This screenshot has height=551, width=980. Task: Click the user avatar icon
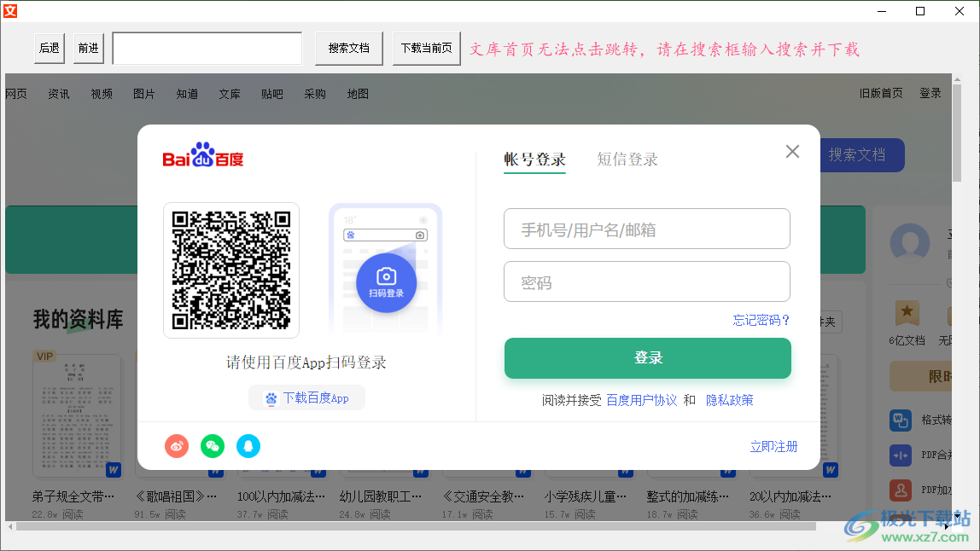(x=910, y=242)
